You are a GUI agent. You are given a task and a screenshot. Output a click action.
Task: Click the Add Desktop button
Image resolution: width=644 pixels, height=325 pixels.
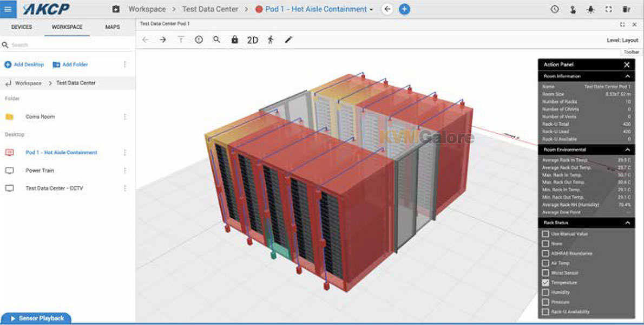coord(24,64)
